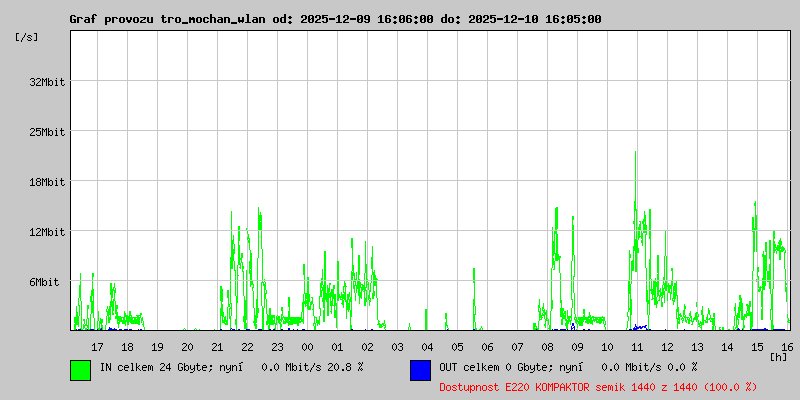Select hour 11 on the time axis
Viewport: 800px width, 400px height.
tap(637, 346)
